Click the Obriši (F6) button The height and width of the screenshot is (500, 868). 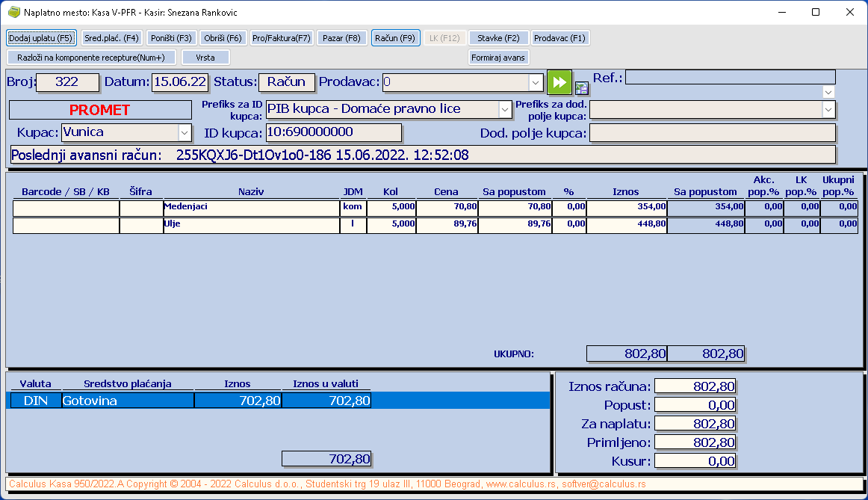223,38
